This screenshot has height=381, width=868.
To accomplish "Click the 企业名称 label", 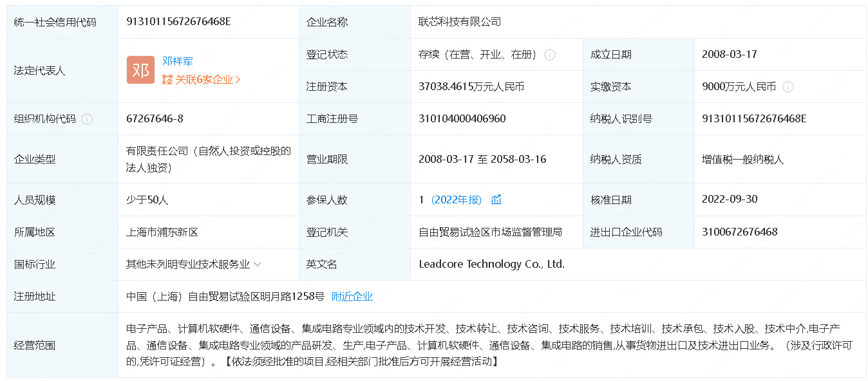I will (x=327, y=22).
